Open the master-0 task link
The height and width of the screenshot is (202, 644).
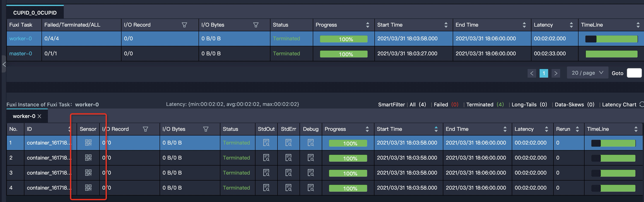click(21, 53)
